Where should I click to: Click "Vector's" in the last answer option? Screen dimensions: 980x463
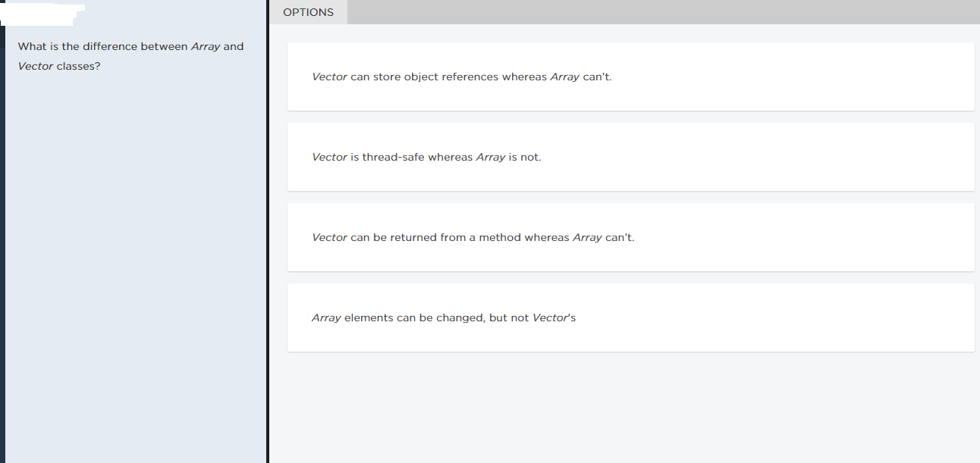(554, 318)
